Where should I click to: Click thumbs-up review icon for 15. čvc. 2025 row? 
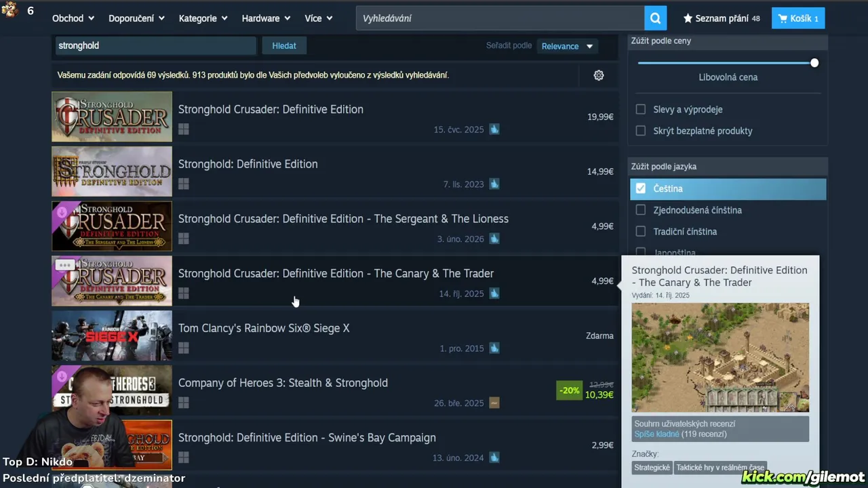click(494, 129)
